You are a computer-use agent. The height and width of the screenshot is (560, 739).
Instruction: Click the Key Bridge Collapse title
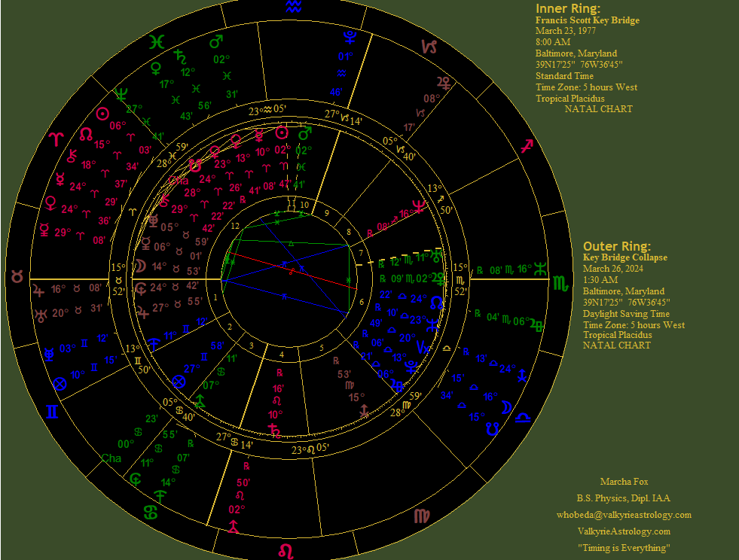click(x=624, y=257)
